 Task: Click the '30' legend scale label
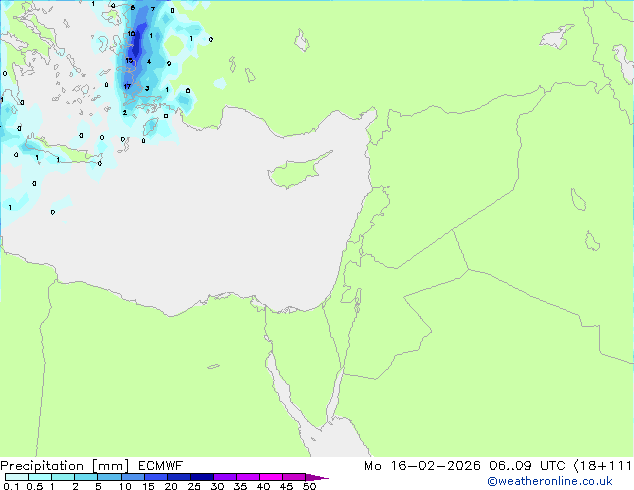pos(217,486)
